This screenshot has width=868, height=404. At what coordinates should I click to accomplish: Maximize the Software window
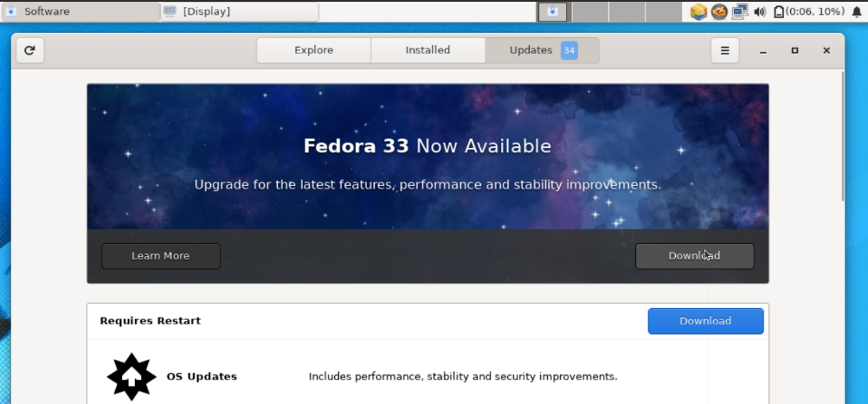click(x=795, y=51)
